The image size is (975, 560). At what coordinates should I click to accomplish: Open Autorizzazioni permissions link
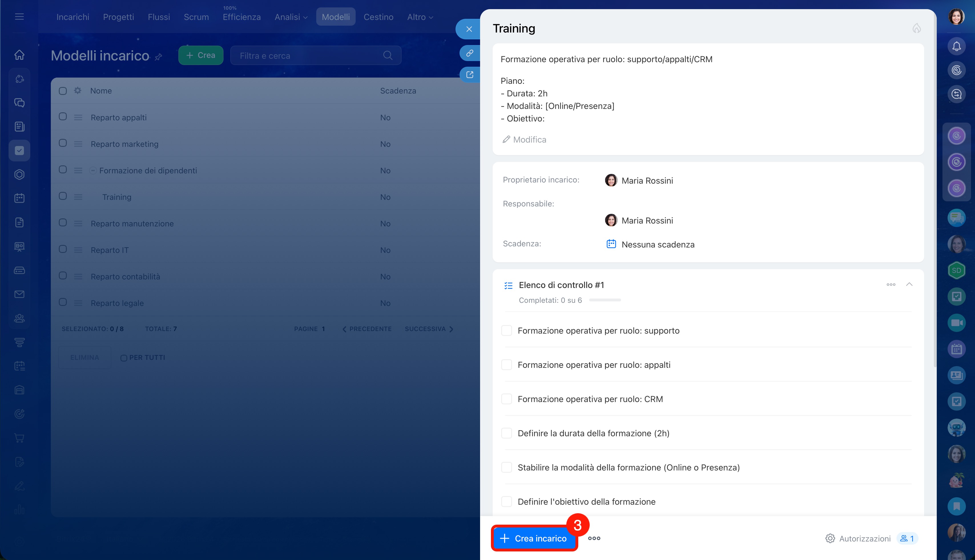(x=864, y=538)
